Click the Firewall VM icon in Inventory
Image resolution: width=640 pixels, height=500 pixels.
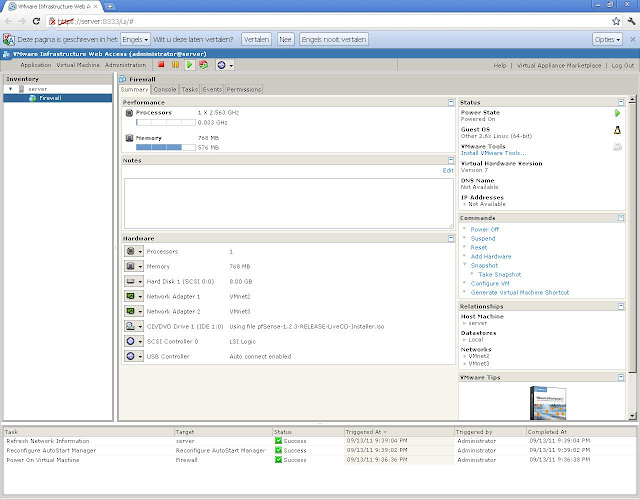point(33,98)
